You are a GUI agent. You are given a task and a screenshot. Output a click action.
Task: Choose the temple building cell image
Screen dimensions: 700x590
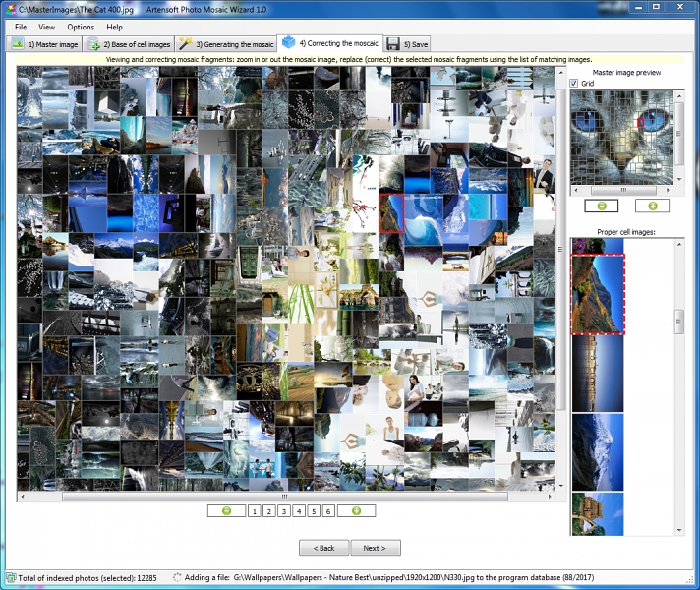[598, 513]
